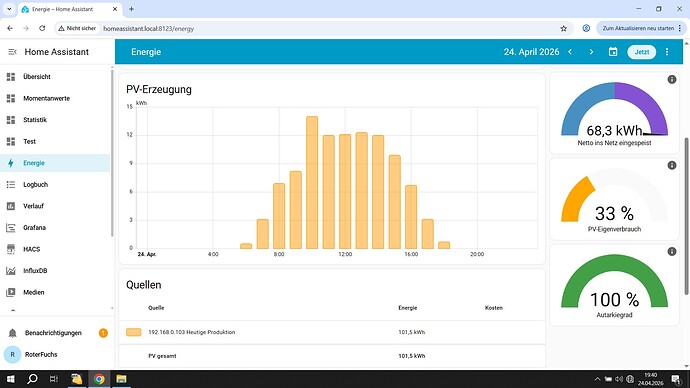Show info for Netto ins Netz gauge
The image size is (690, 388).
coord(672,80)
